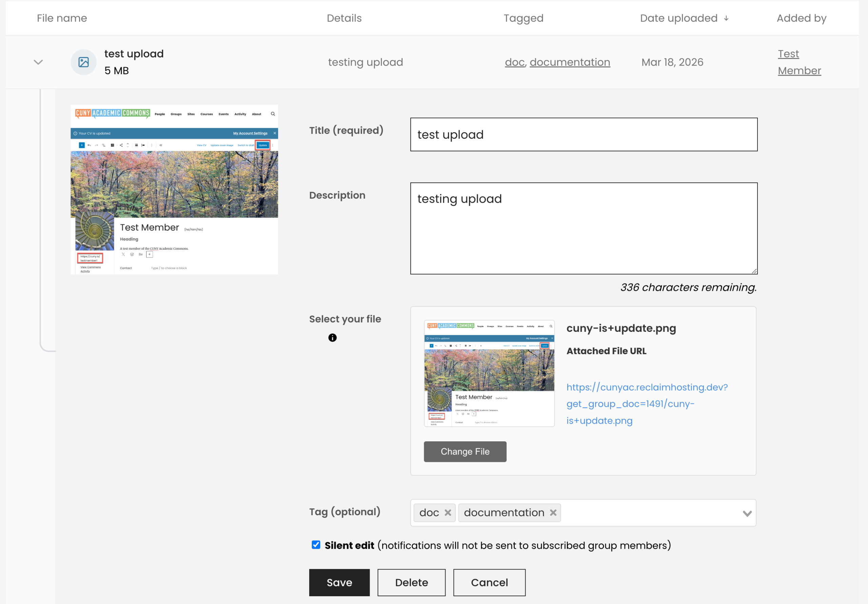This screenshot has width=868, height=604.
Task: Click the Added by column header
Action: tap(802, 18)
